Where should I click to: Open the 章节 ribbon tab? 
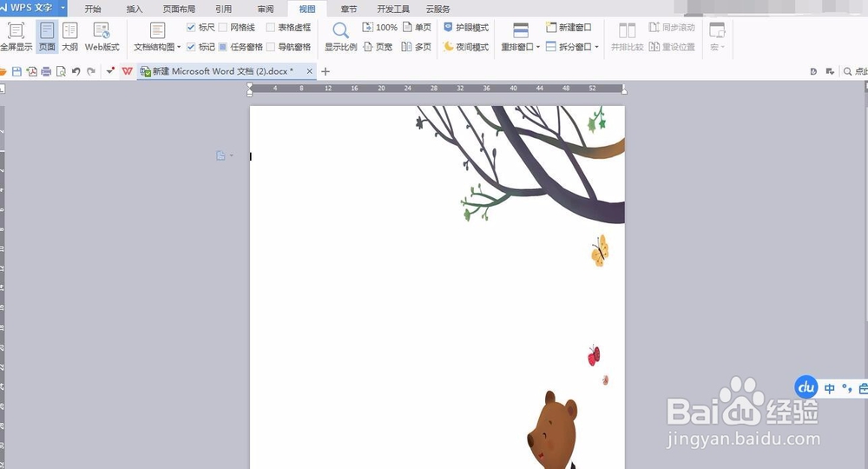click(349, 9)
